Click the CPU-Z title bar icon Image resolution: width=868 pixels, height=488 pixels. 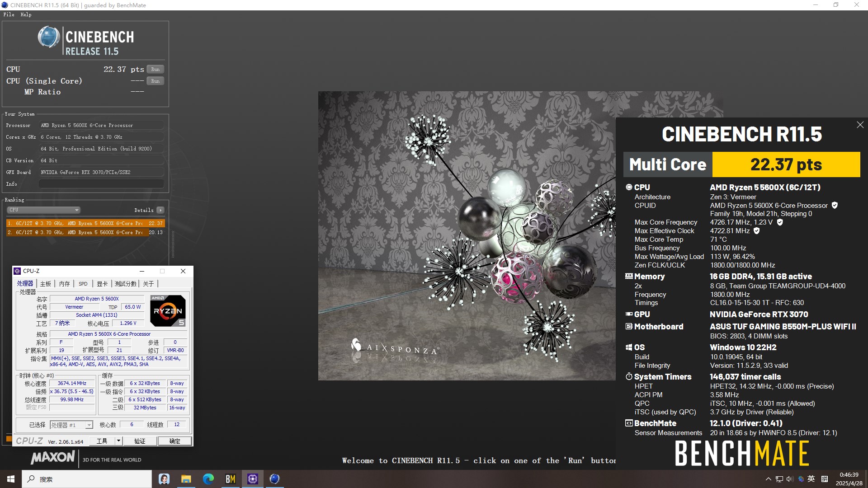17,271
